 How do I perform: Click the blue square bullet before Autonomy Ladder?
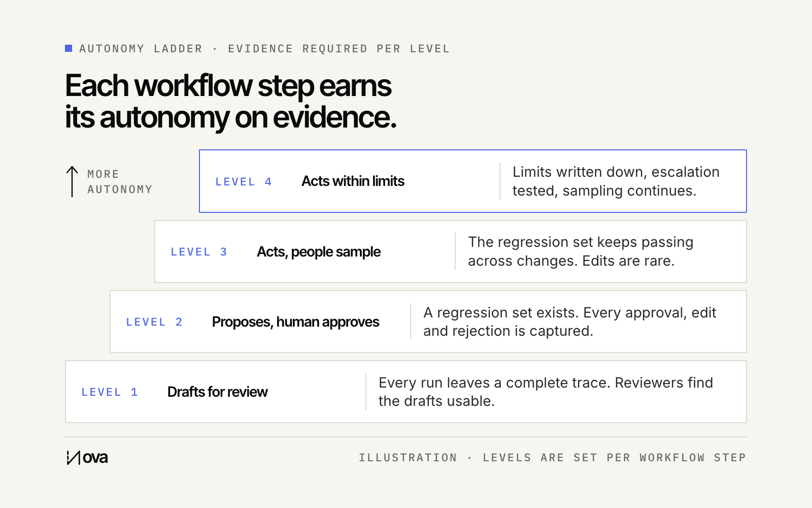[69, 48]
